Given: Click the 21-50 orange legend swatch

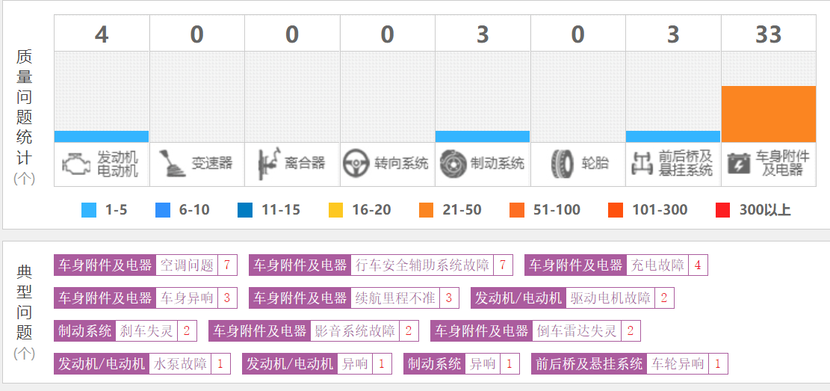Looking at the screenshot, I should point(426,211).
